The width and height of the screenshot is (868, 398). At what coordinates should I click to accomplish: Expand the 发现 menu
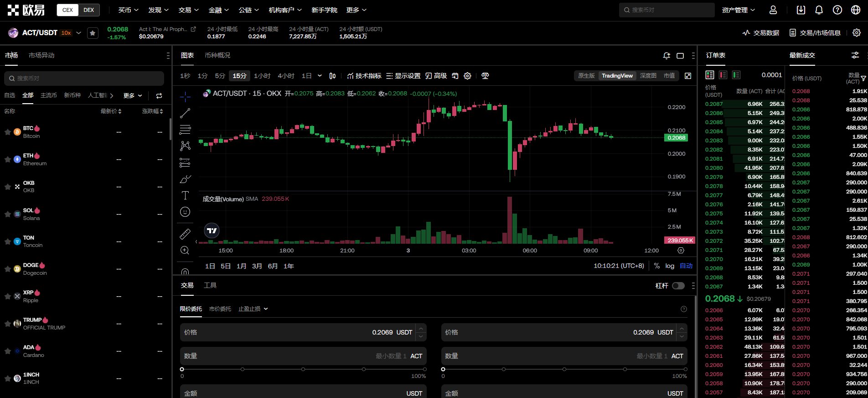click(158, 10)
